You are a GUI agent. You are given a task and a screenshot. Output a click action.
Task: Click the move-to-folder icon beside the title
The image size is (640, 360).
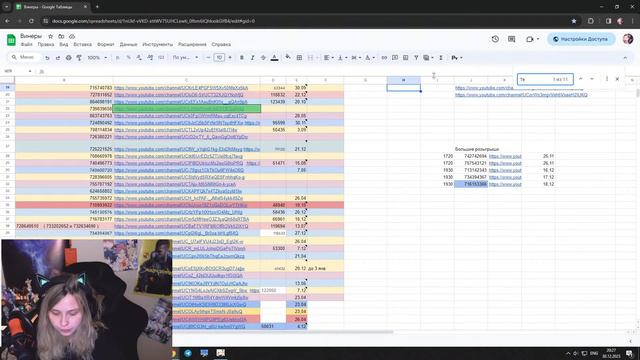(x=61, y=36)
